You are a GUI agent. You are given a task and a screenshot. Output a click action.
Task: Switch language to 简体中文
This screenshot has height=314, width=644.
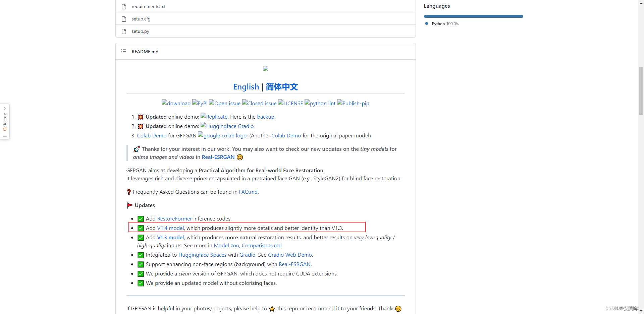[281, 87]
